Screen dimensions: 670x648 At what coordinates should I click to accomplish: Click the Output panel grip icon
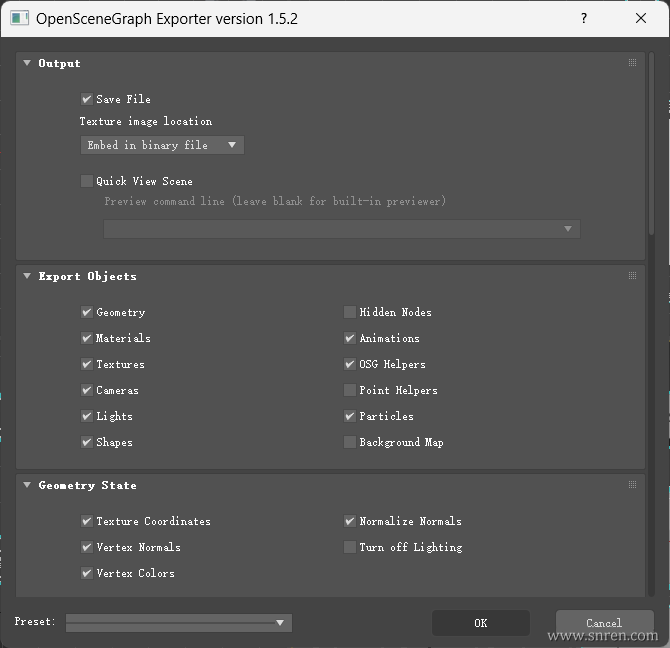(632, 63)
